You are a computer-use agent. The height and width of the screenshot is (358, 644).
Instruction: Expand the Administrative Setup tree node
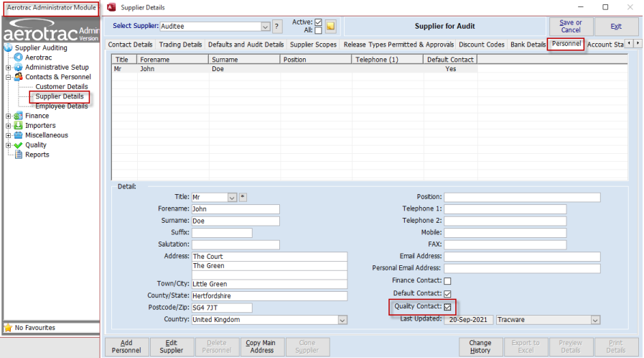point(9,68)
